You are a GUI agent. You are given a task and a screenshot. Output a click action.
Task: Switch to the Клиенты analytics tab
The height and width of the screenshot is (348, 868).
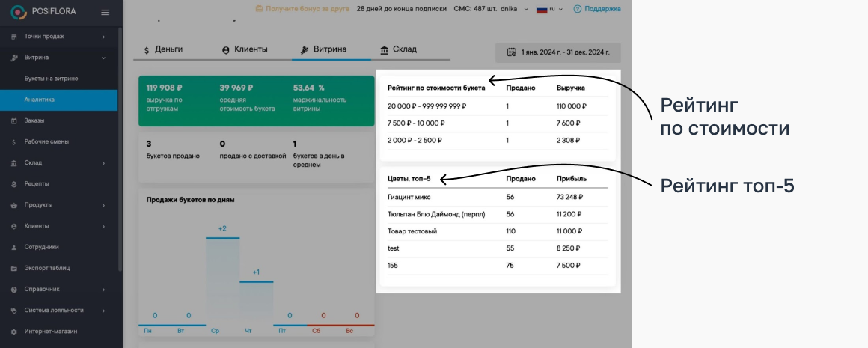point(245,49)
